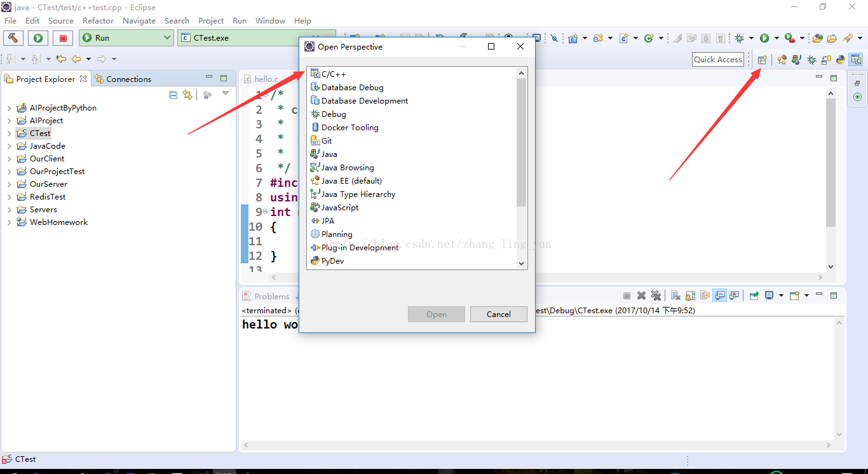Open the Navigate menu

(x=139, y=21)
